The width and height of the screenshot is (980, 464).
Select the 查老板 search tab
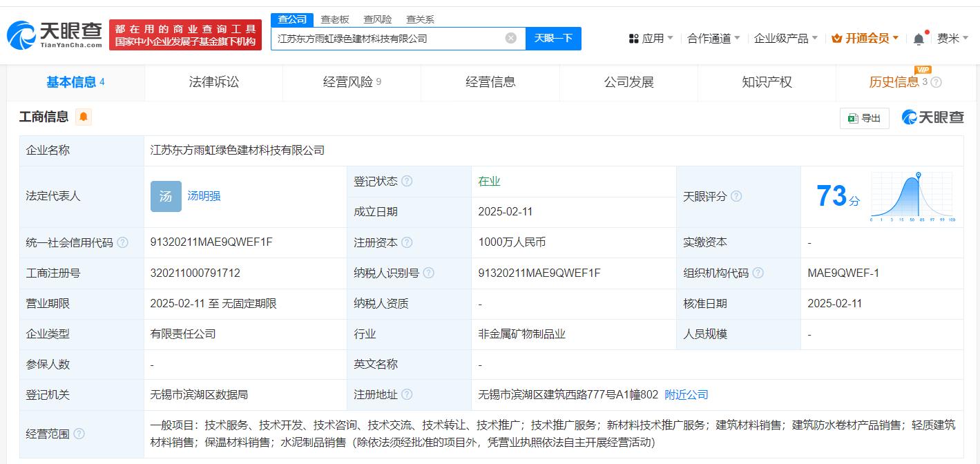335,19
